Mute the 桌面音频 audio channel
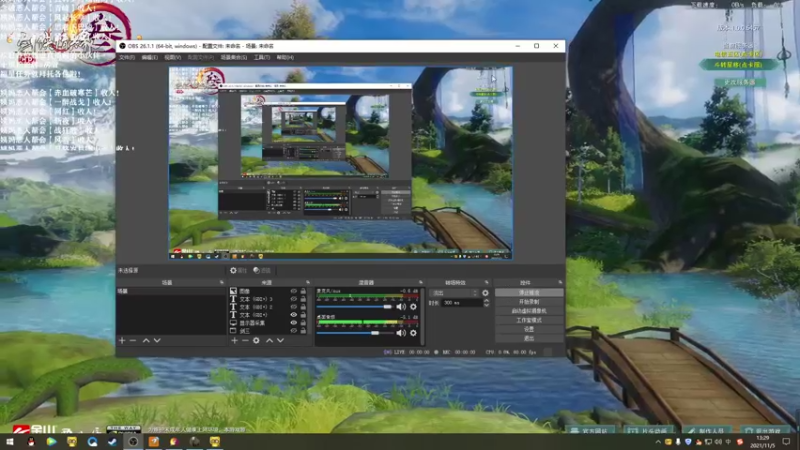The width and height of the screenshot is (800, 450). 401,333
